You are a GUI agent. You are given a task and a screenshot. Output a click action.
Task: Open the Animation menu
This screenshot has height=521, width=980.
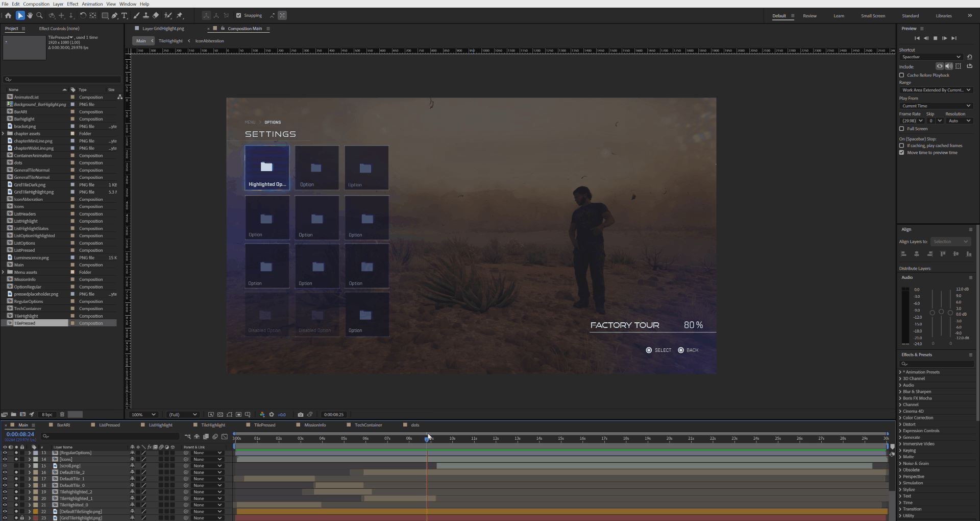(x=92, y=4)
